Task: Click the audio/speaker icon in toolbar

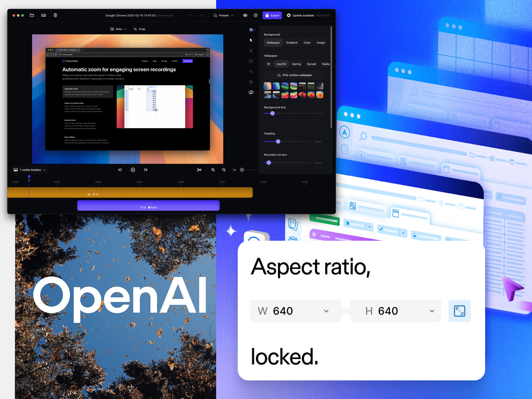Action: 251,71
